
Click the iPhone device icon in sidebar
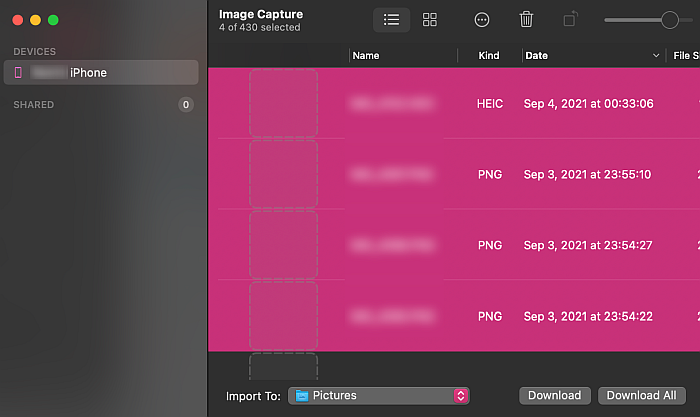pos(18,72)
